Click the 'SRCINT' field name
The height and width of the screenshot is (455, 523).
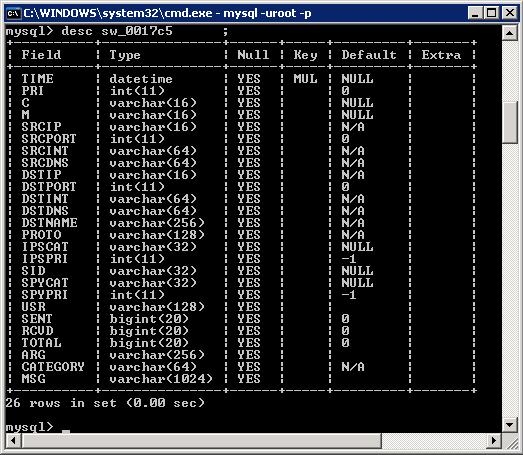(45, 151)
